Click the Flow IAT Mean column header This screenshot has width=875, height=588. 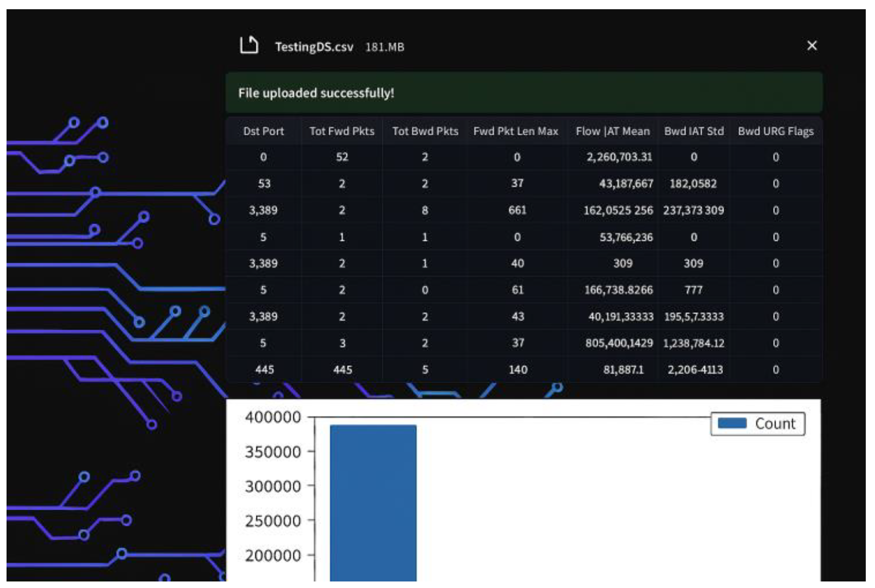(x=612, y=131)
